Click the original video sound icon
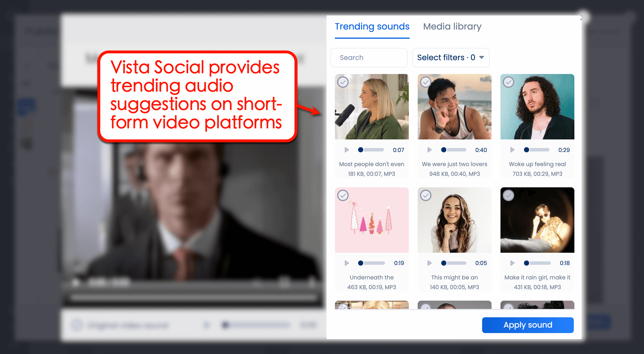The width and height of the screenshot is (644, 354). [77, 325]
